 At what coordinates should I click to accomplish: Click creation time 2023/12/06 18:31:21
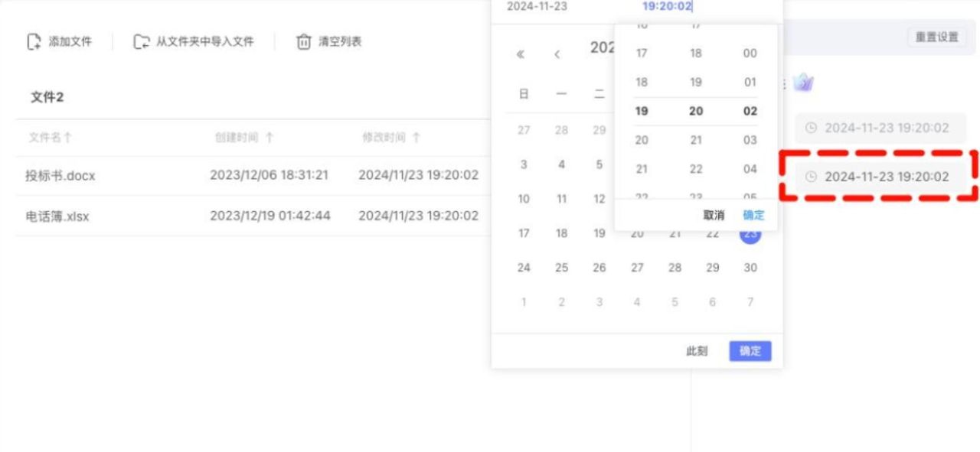pyautogui.click(x=269, y=175)
